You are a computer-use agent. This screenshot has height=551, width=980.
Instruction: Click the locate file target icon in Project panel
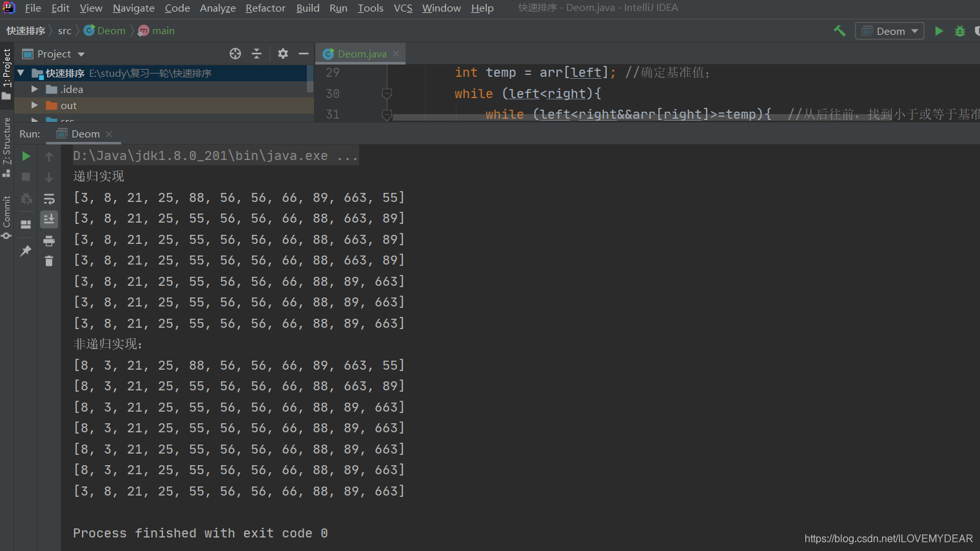(x=235, y=54)
